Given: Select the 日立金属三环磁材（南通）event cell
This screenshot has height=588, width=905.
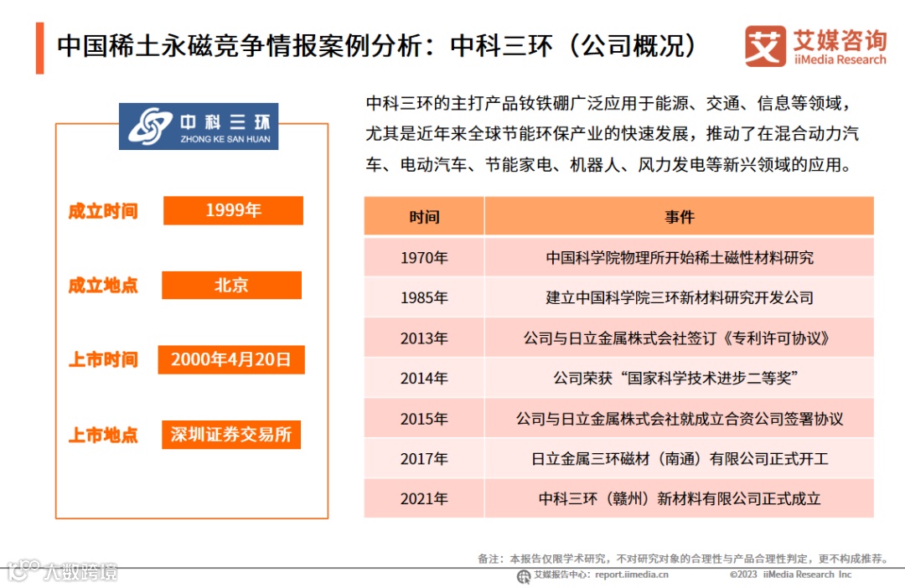Looking at the screenshot, I should click(680, 459).
